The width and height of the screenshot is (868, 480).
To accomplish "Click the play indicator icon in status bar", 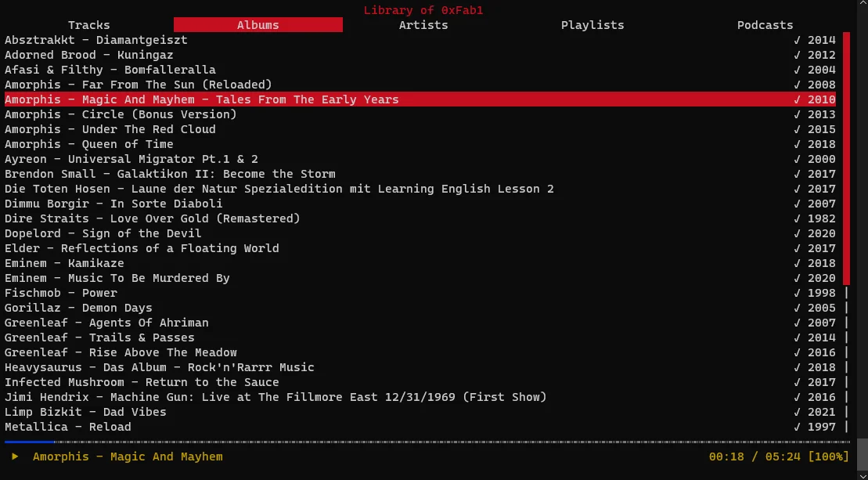I will (15, 457).
